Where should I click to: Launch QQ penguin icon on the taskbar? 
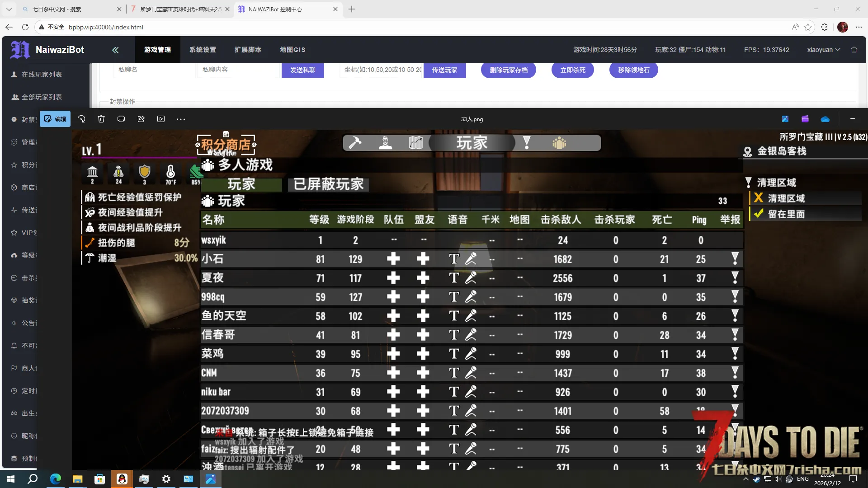point(122,479)
